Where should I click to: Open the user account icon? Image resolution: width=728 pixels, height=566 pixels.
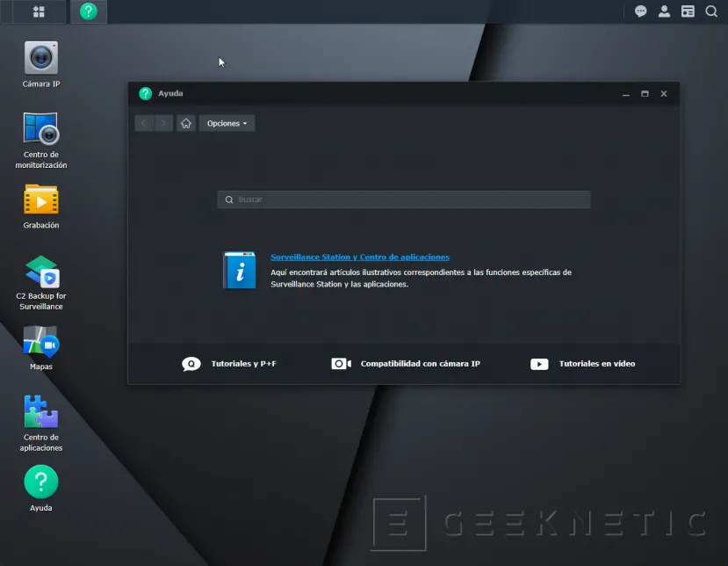(x=665, y=11)
